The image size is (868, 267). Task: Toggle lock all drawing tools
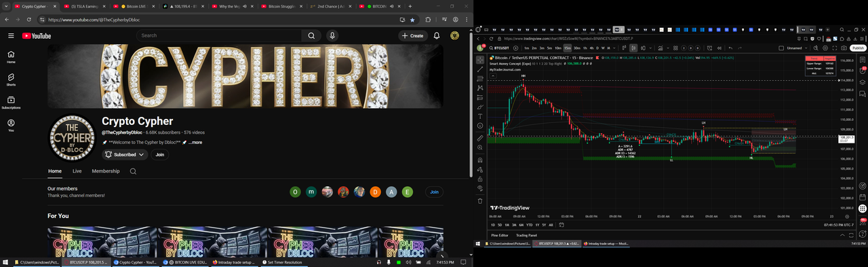coord(480,179)
